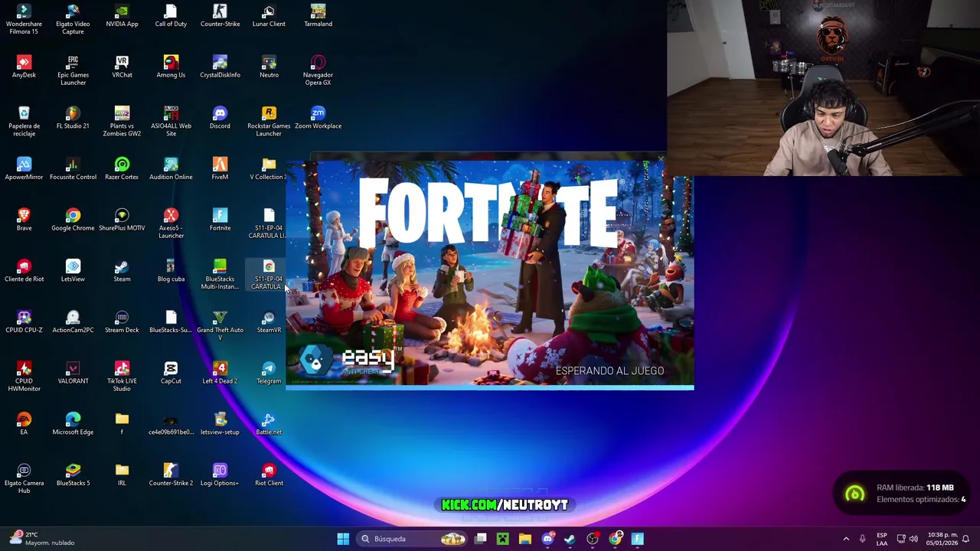Open AnyDesk desktop shortcut
The width and height of the screenshot is (980, 551).
[x=24, y=67]
